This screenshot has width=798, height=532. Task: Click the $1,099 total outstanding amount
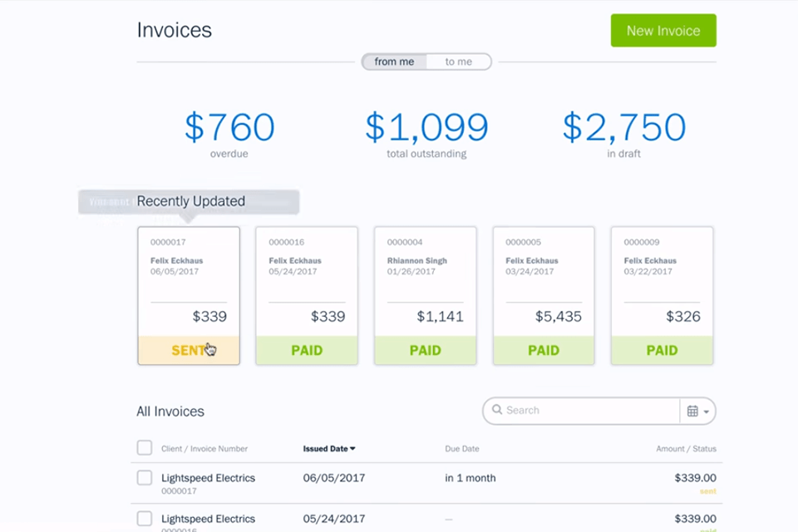[426, 127]
